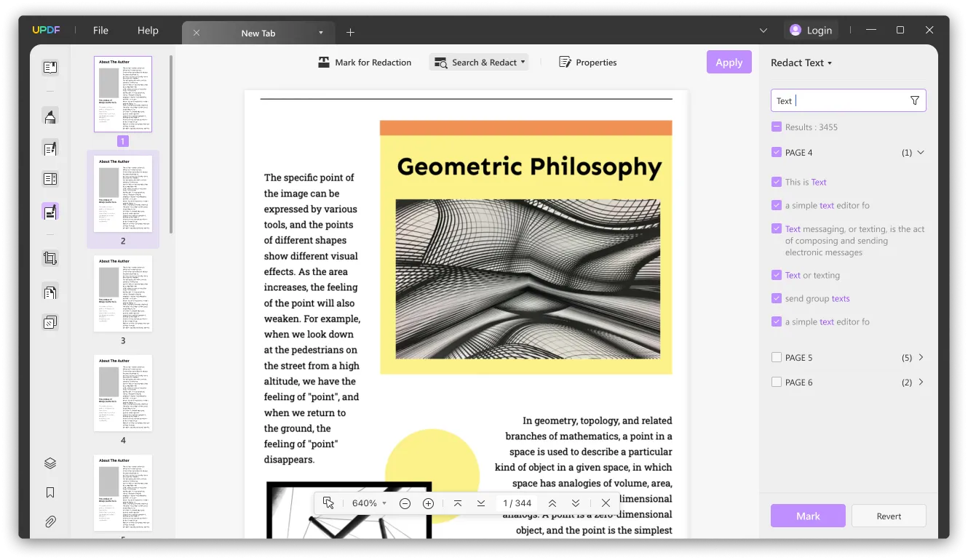The height and width of the screenshot is (560, 968).
Task: Expand the PAGE 6 results chevron
Action: coord(921,383)
